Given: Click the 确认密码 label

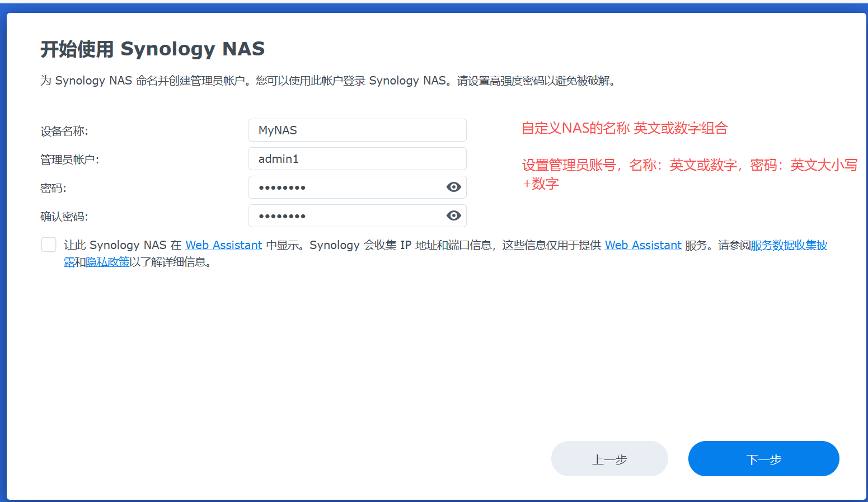Looking at the screenshot, I should click(x=64, y=217).
